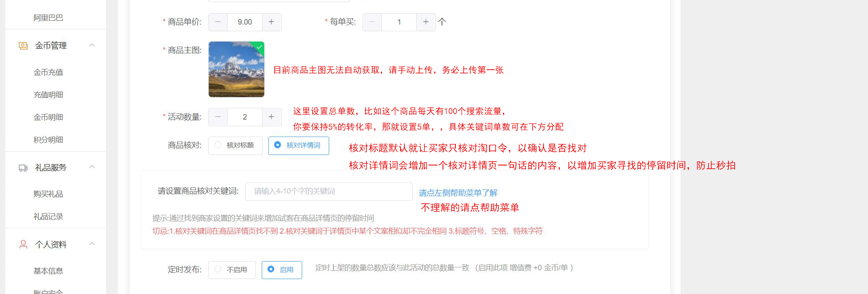The width and height of the screenshot is (868, 294).
Task: Open 礼品记录 in the sidebar
Action: [x=48, y=217]
